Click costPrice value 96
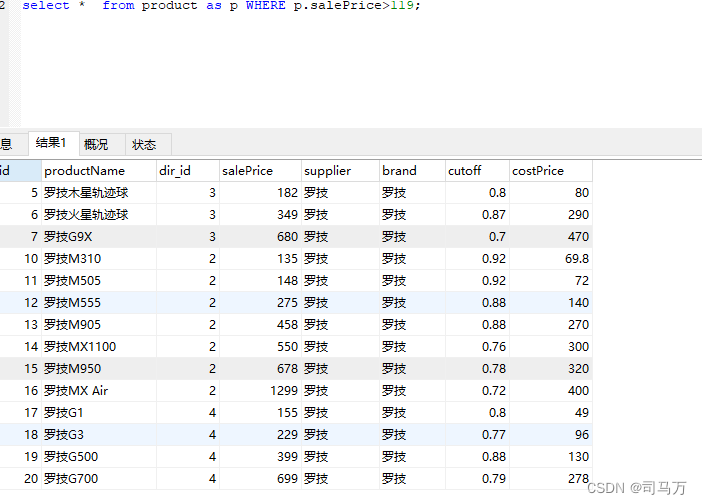The height and width of the screenshot is (504, 702). point(551,434)
